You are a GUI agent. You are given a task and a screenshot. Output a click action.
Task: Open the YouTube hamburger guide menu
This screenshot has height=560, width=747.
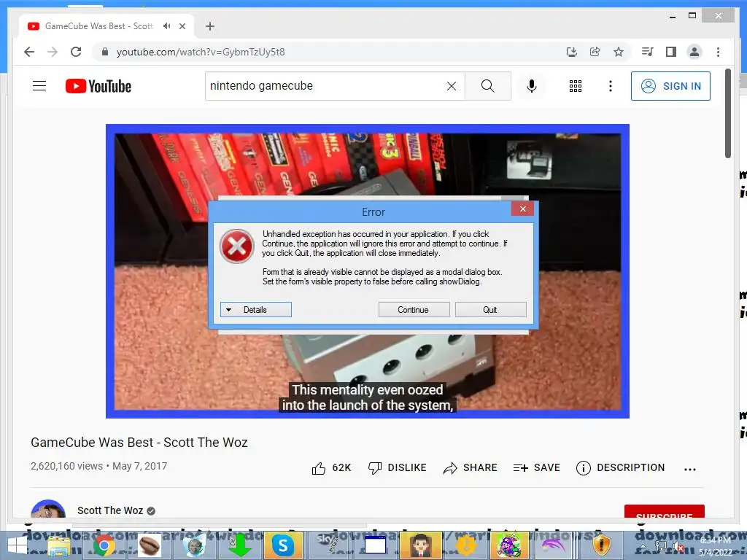39,86
